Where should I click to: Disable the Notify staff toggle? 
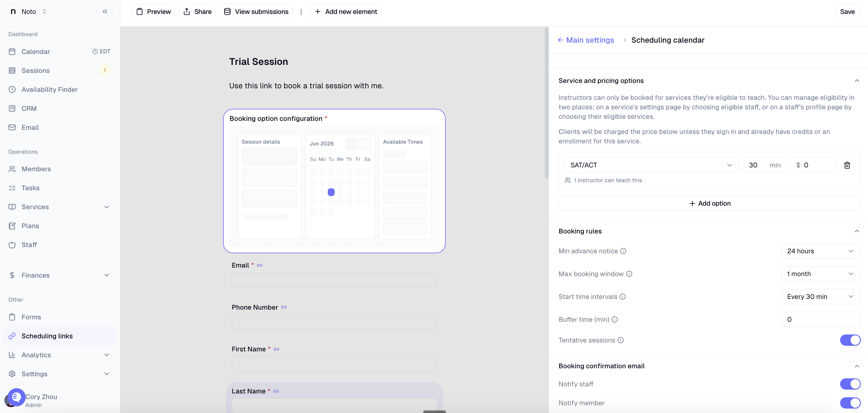850,384
